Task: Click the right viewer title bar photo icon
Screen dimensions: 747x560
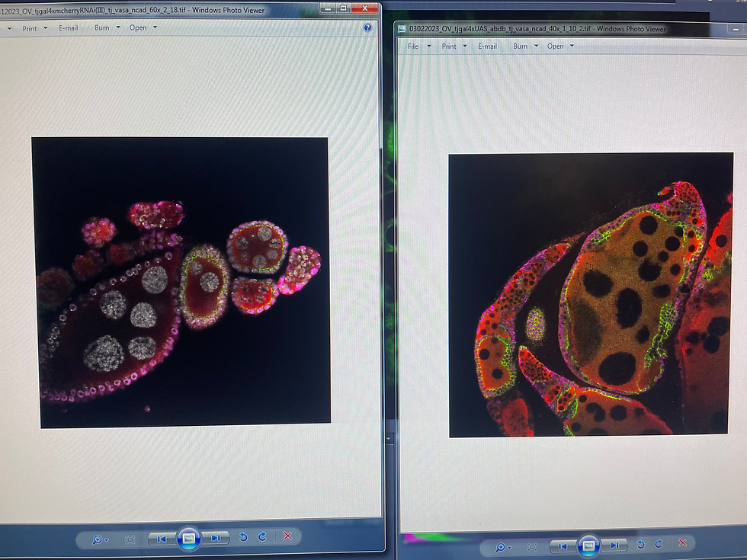Action: coord(402,29)
